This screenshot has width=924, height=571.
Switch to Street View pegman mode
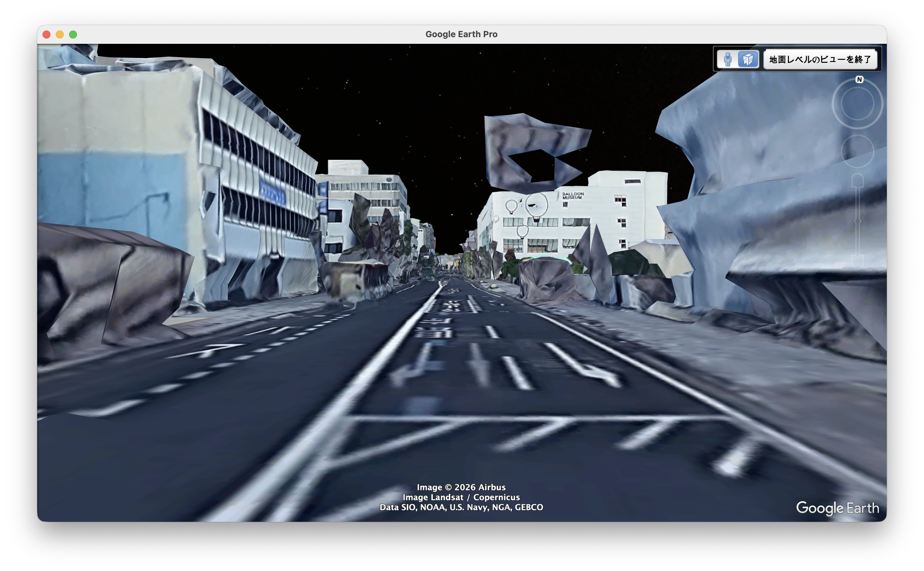click(727, 59)
